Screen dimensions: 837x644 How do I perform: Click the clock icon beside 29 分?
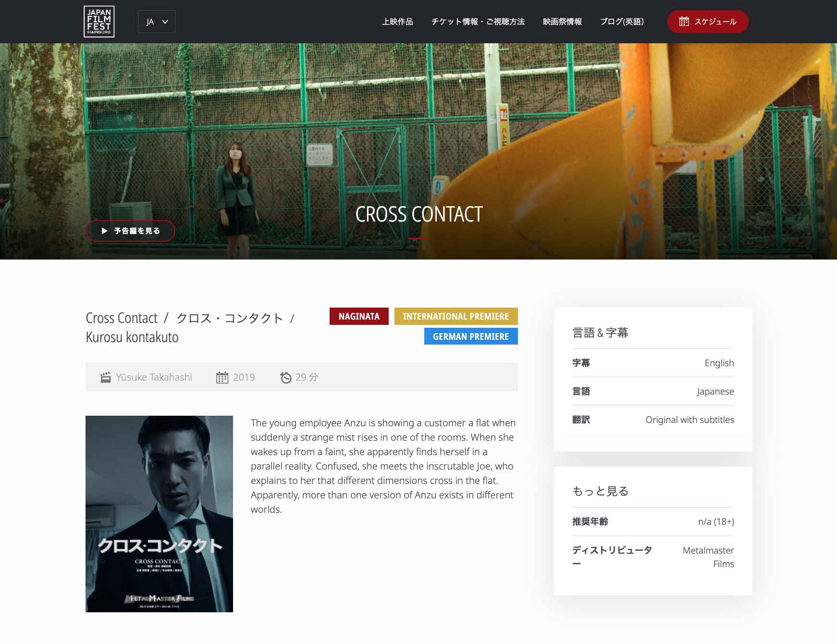pyautogui.click(x=286, y=378)
